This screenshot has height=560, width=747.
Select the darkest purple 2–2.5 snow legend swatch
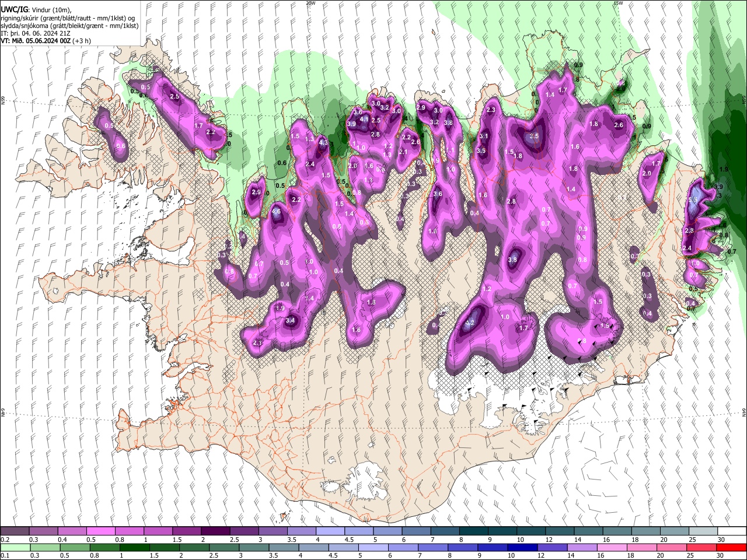(215, 531)
